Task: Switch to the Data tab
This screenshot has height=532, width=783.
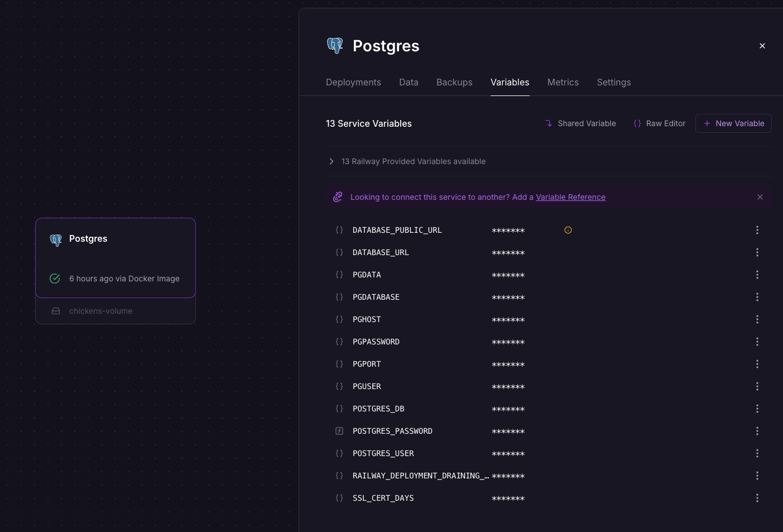Action: click(409, 82)
